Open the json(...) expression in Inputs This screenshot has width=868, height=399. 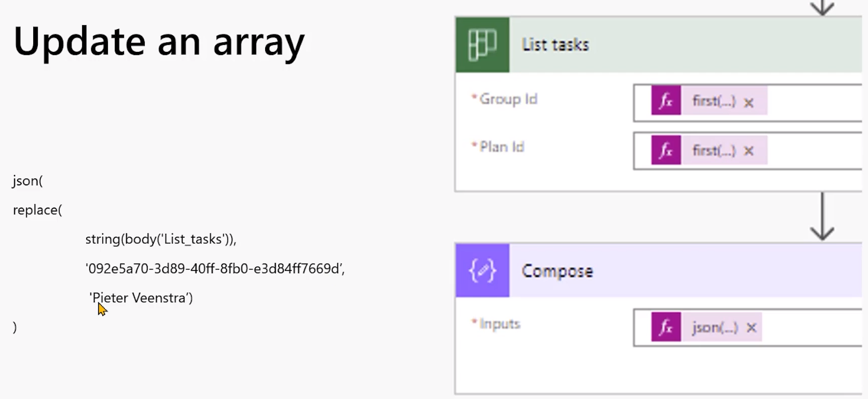(715, 327)
